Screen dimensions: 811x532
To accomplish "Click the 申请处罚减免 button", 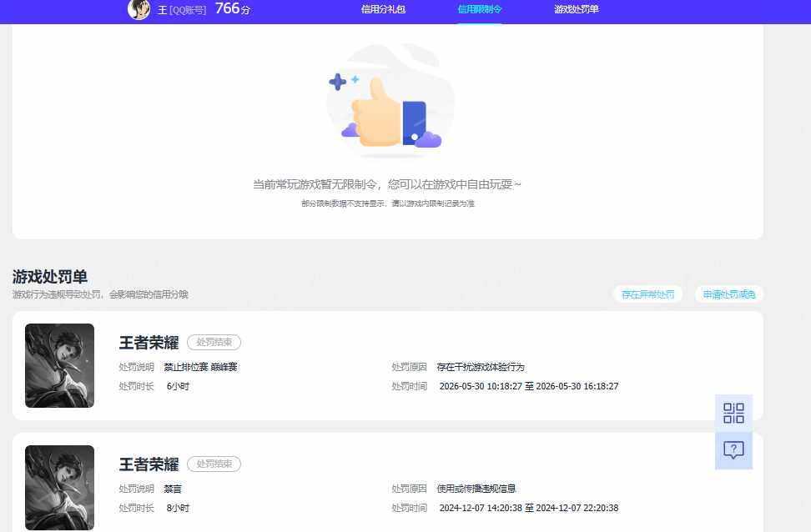I will tap(728, 294).
